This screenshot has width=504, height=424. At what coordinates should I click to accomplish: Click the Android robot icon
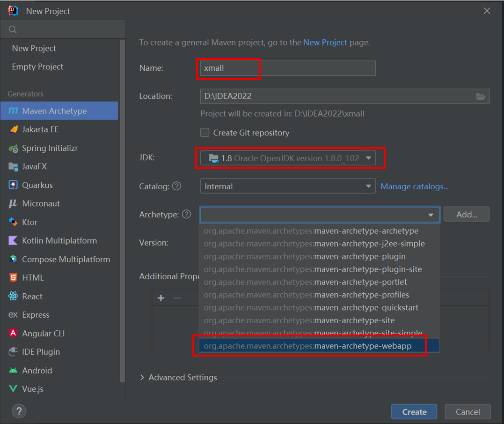[x=13, y=370]
